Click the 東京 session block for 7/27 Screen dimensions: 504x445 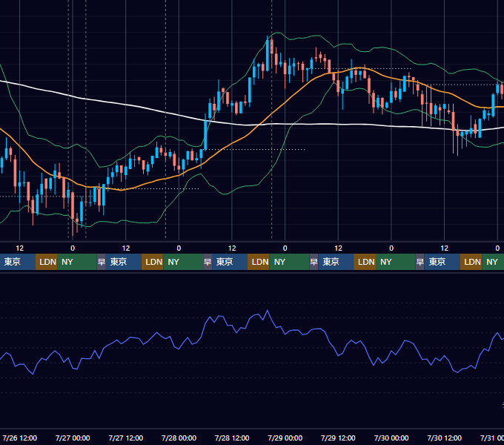point(124,262)
